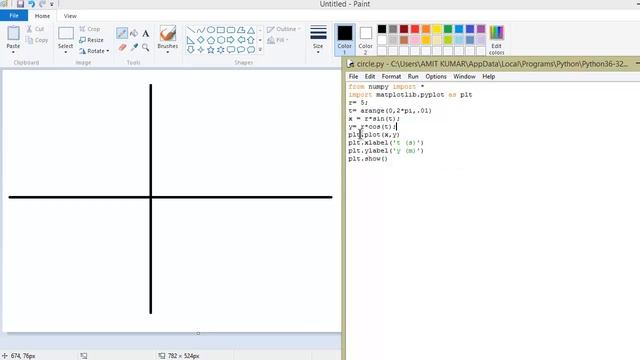Choose the Four-point star shape
The image size is (640, 360).
click(200, 50)
